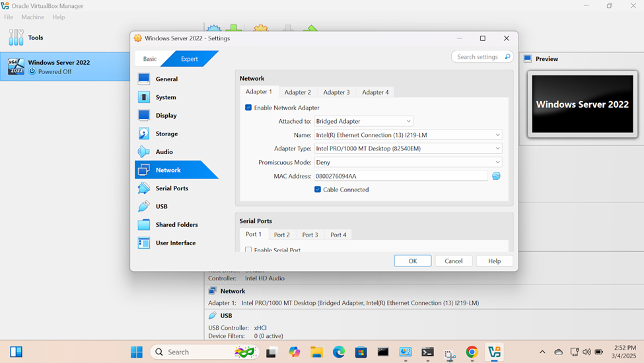Toggle Enable Serial Port checkbox

[248, 249]
